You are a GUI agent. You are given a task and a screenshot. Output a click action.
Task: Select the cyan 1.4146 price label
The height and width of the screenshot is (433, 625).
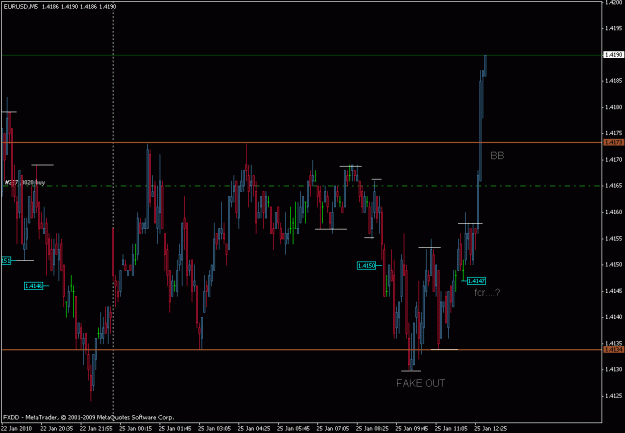tap(33, 285)
